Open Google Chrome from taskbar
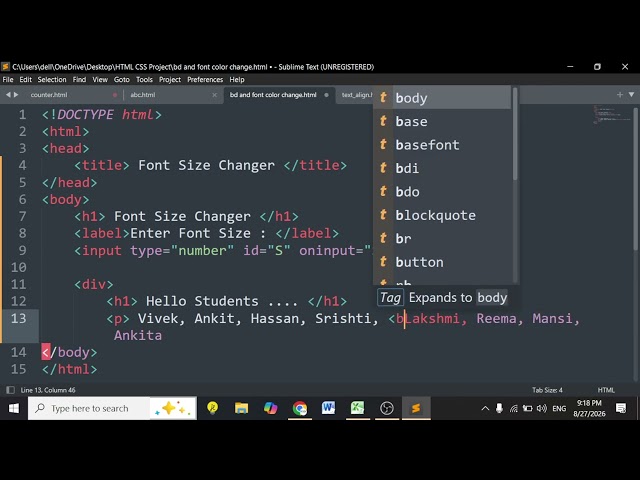 click(x=300, y=408)
